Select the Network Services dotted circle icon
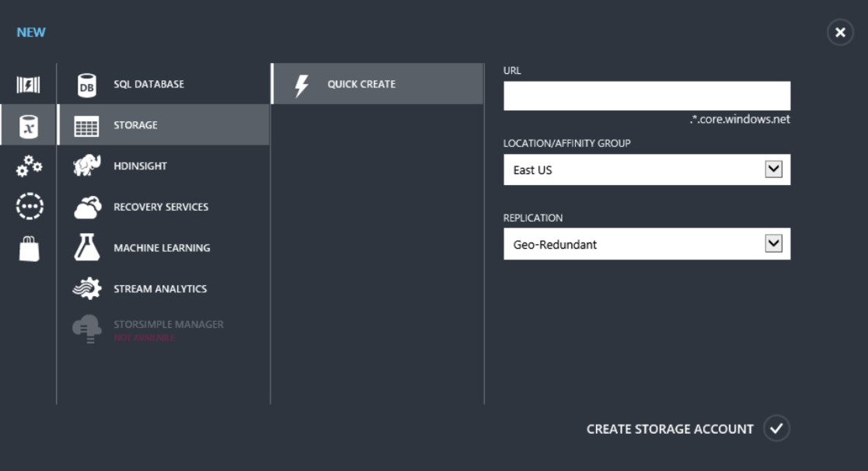The width and height of the screenshot is (868, 471). tap(30, 207)
